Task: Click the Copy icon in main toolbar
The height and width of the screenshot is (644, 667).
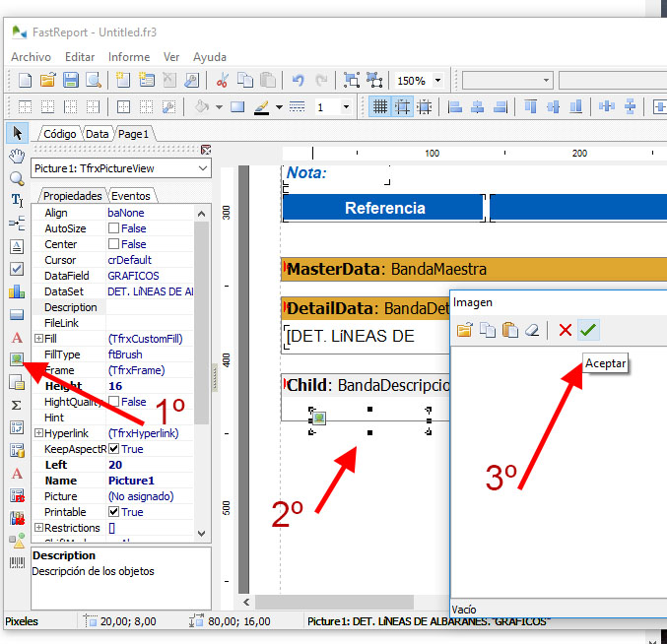Action: tap(245, 80)
